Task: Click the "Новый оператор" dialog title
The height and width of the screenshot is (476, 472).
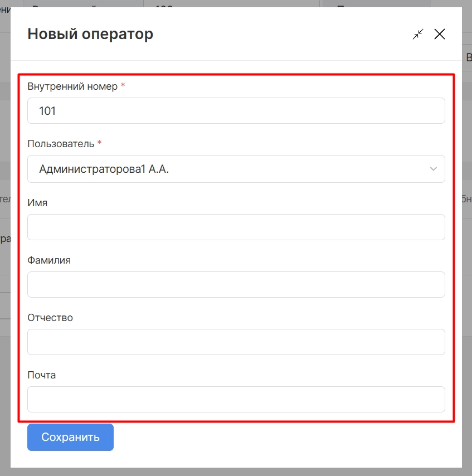Action: click(90, 34)
